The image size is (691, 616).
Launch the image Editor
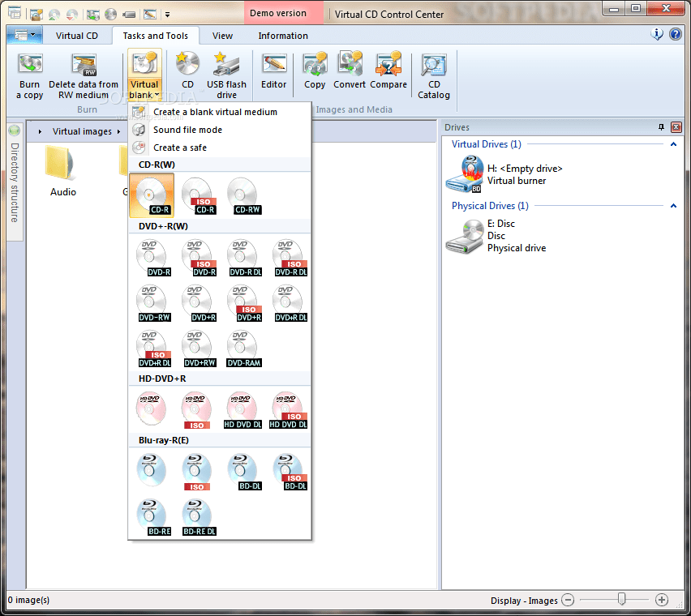pyautogui.click(x=273, y=73)
